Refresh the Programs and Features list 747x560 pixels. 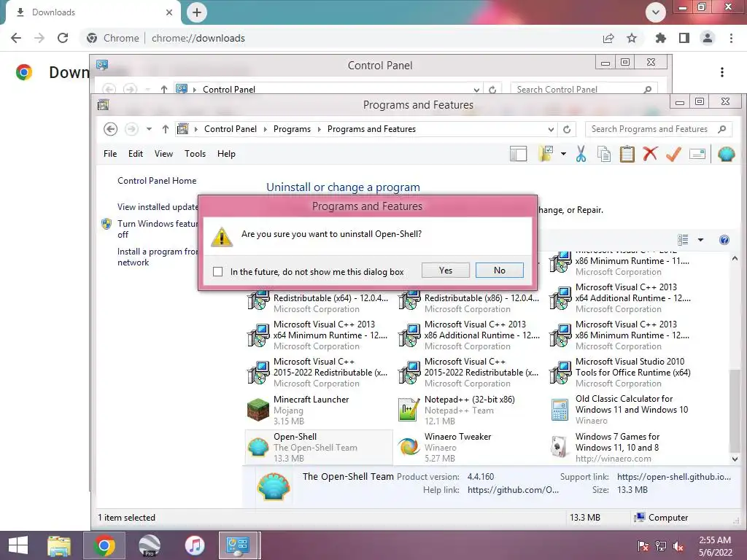[567, 130]
